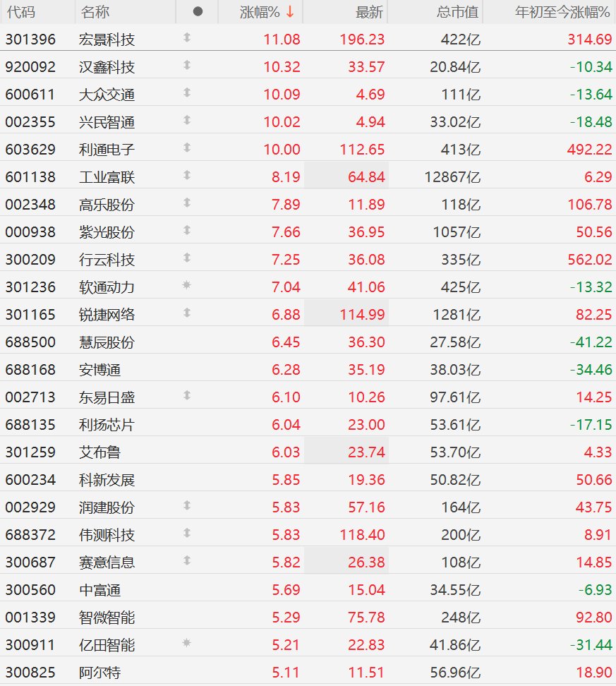Open the 阿尔特 stock name
Viewport: 616px width, 686px height.
[99, 673]
